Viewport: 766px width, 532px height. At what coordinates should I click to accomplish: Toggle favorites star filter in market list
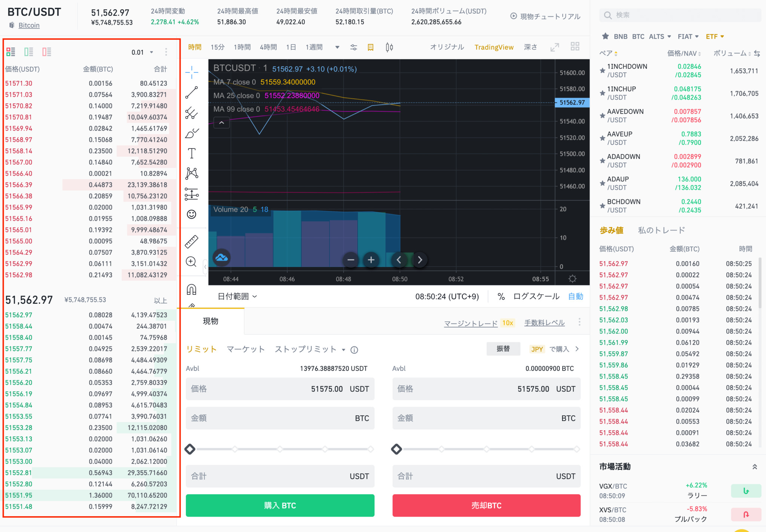[605, 36]
